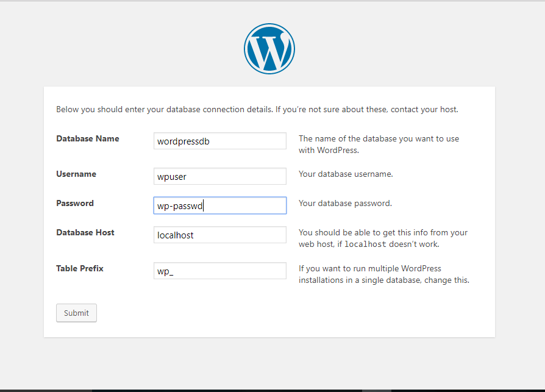The image size is (545, 392).
Task: Click the "Database Name" label
Action: (x=88, y=138)
